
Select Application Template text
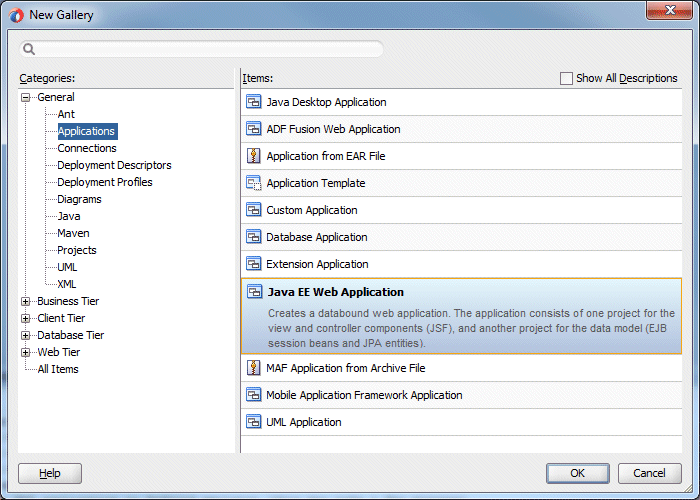click(x=316, y=183)
